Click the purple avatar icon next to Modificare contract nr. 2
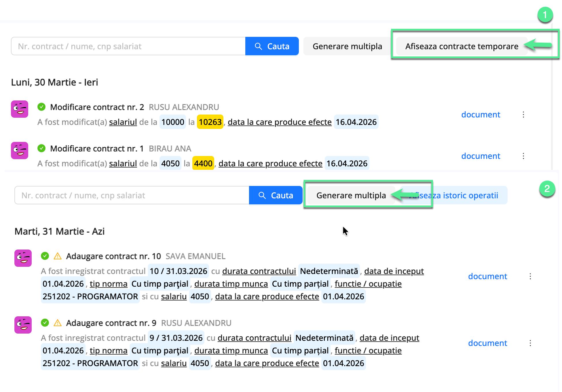The width and height of the screenshot is (562, 392). [19, 109]
